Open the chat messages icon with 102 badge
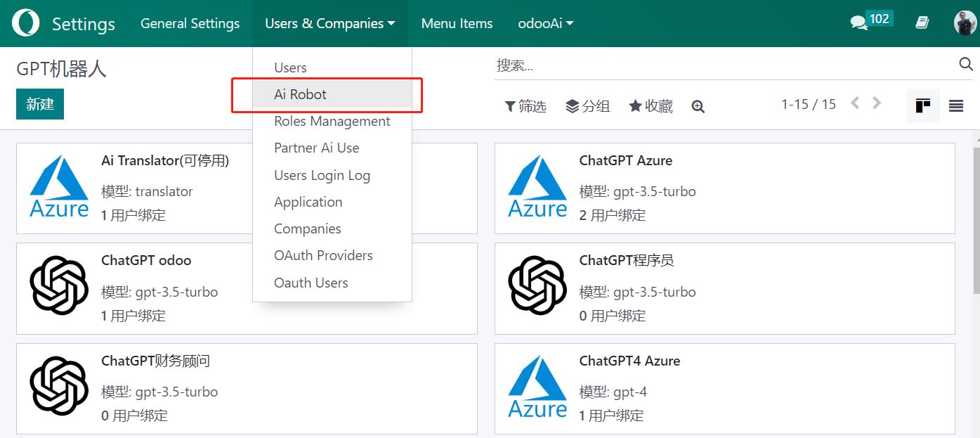Screen dimensions: 980x438 858,23
